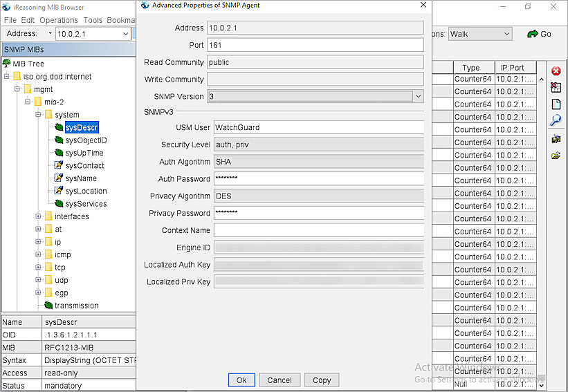This screenshot has width=568, height=392.
Task: Click the Privacy Password field
Action: (x=319, y=213)
